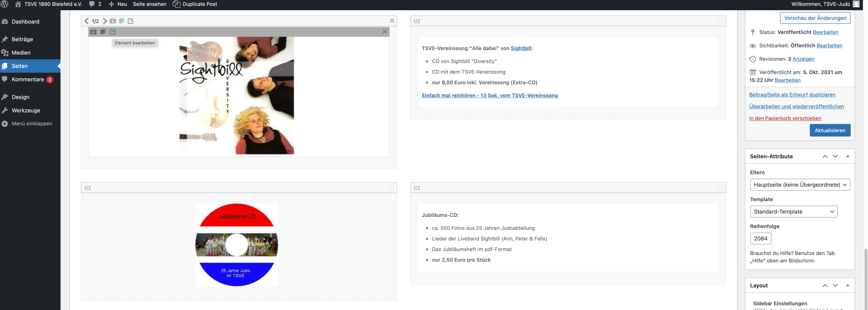Image resolution: width=868 pixels, height=310 pixels.
Task: Open the Template dropdown
Action: (794, 212)
